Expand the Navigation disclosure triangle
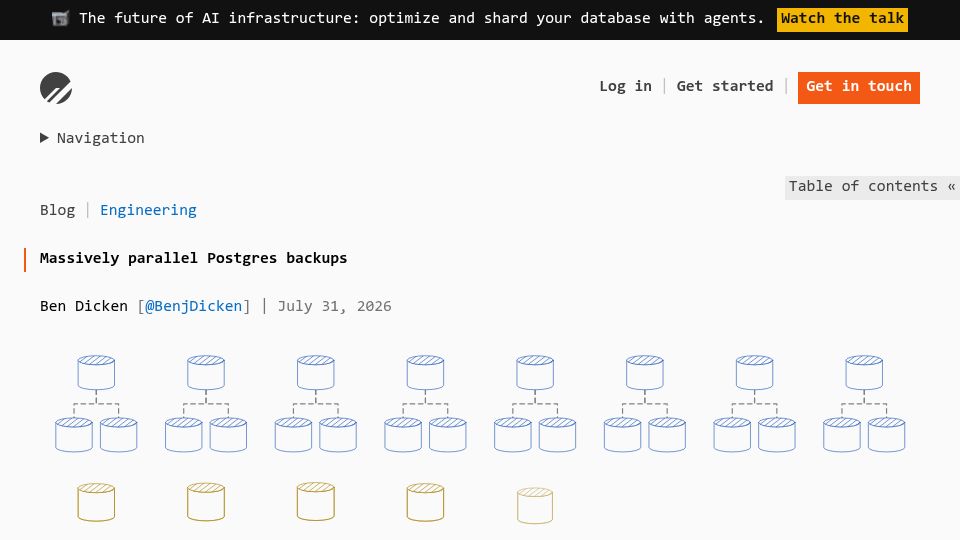The width and height of the screenshot is (960, 540). click(x=44, y=138)
